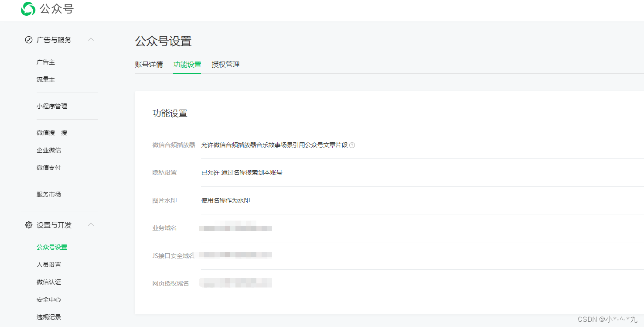Screen dimensions: 644x327
Task: Switch to the 账号详情 tab
Action: (149, 65)
